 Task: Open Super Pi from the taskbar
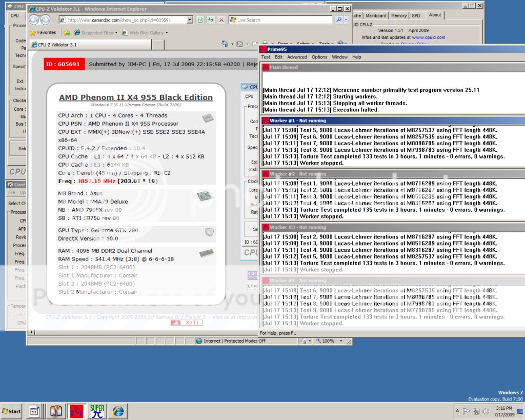(97, 411)
